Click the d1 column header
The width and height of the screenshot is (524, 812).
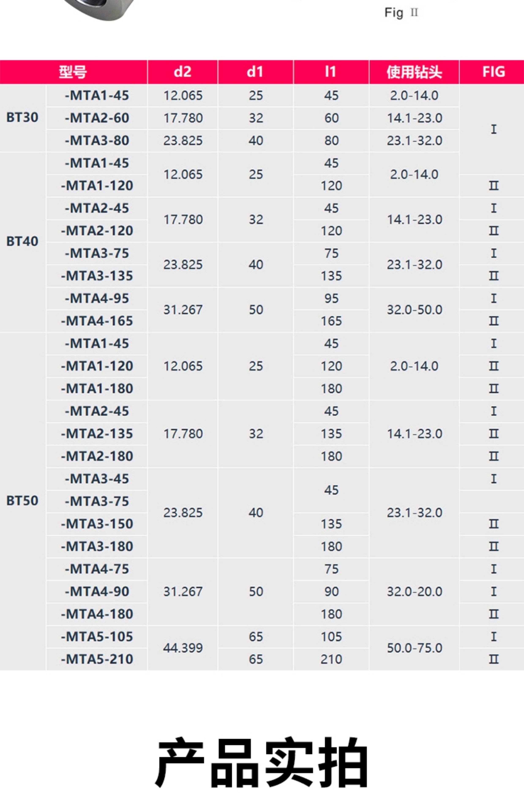[x=255, y=72]
